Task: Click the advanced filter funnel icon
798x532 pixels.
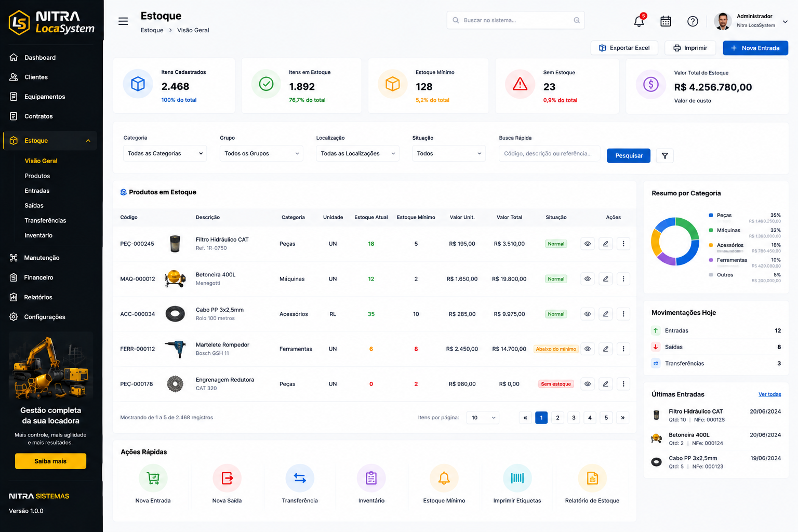Action: tap(664, 156)
